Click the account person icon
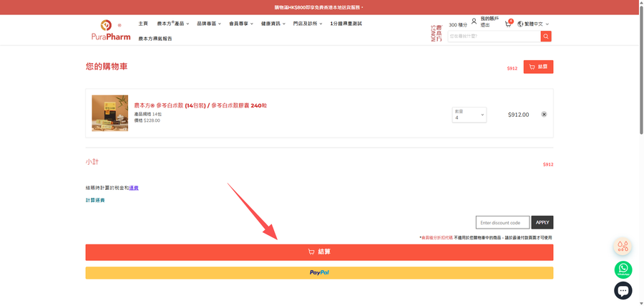Screen dimensions: 644x306 (x=474, y=21)
